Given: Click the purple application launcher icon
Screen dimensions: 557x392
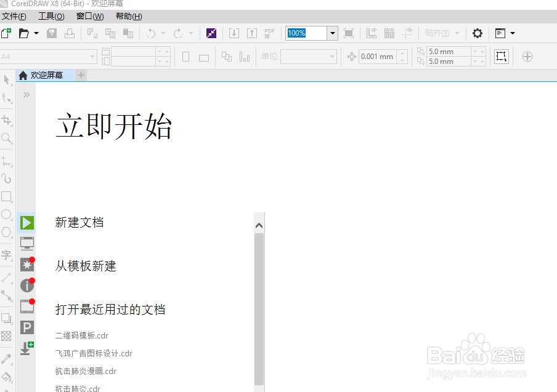Looking at the screenshot, I should point(211,33).
